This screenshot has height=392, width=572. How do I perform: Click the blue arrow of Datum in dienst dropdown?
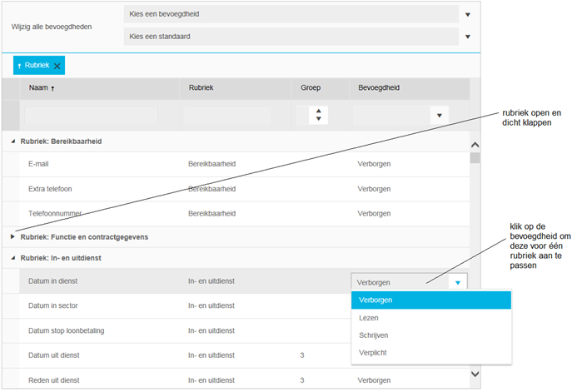[457, 282]
